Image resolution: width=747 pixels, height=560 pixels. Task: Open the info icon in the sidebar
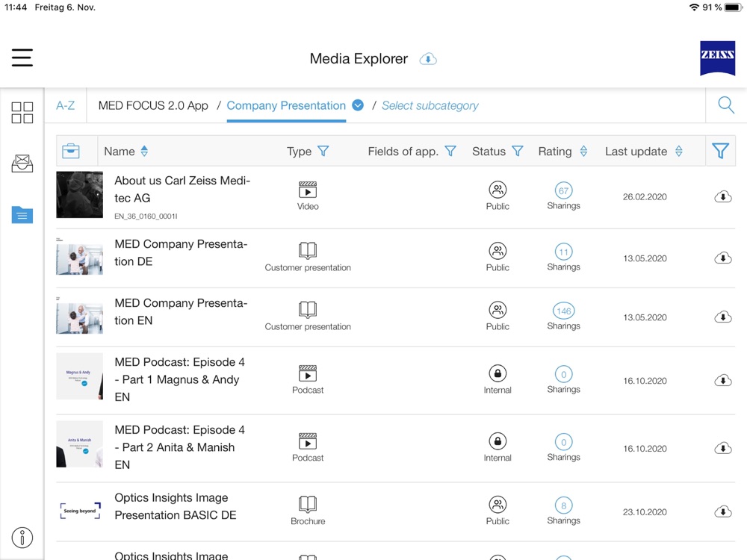[22, 538]
